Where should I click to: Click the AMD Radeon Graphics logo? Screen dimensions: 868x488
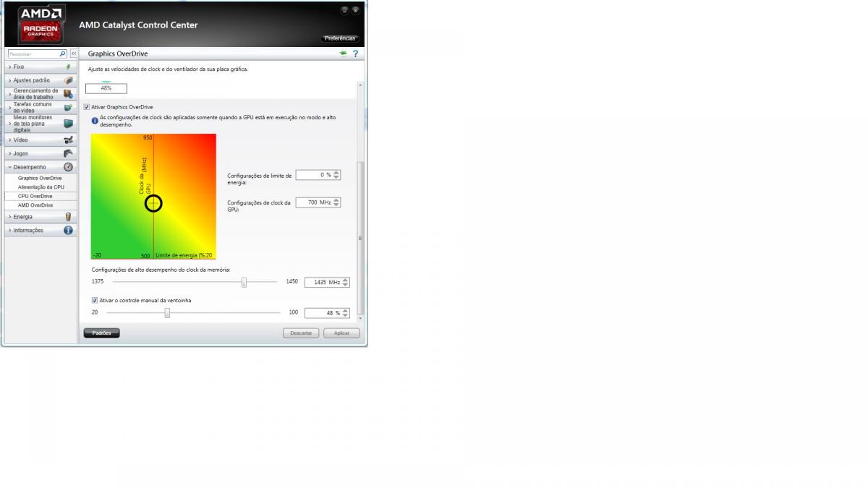tap(40, 24)
